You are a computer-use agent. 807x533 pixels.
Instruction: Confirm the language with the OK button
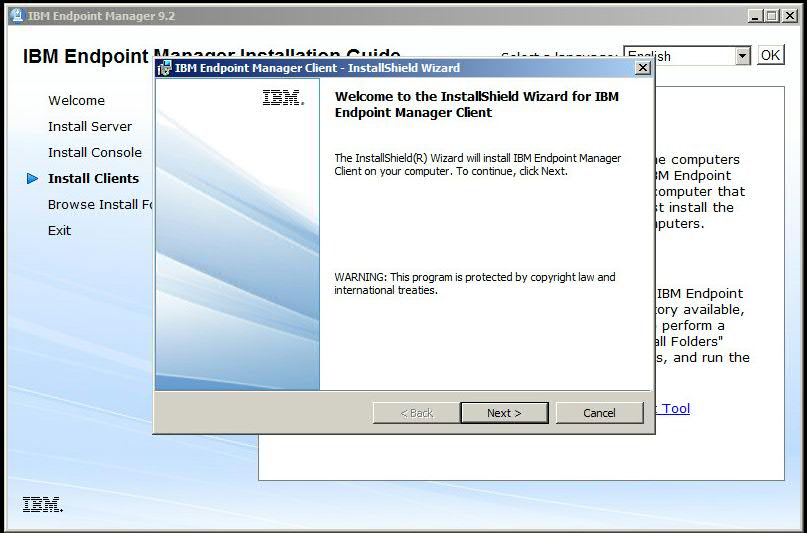(770, 55)
